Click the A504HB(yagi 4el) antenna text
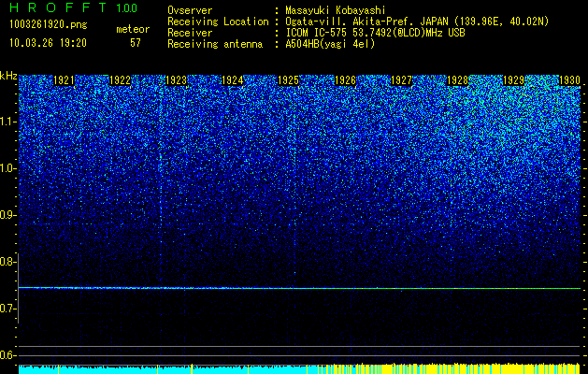The height and width of the screenshot is (374, 588). [330, 44]
